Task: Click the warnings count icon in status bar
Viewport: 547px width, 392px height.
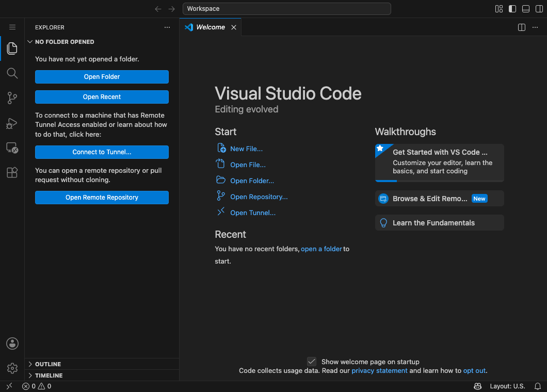Action: coord(41,386)
